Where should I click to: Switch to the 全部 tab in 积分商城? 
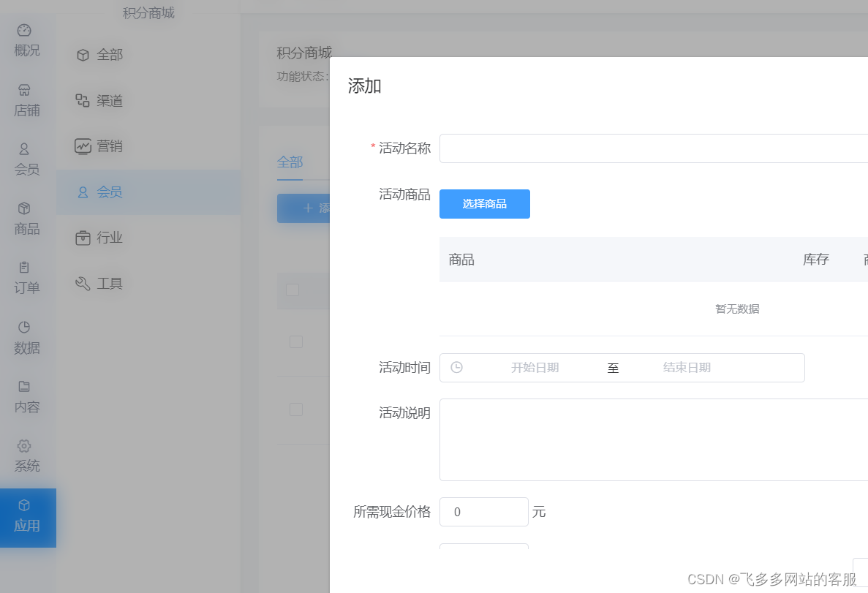pos(290,162)
